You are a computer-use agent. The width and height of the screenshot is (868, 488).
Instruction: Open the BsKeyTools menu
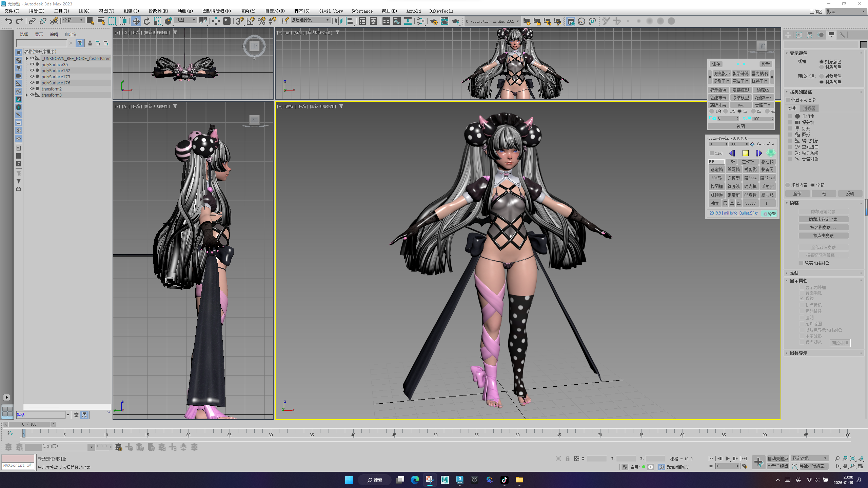(x=441, y=11)
